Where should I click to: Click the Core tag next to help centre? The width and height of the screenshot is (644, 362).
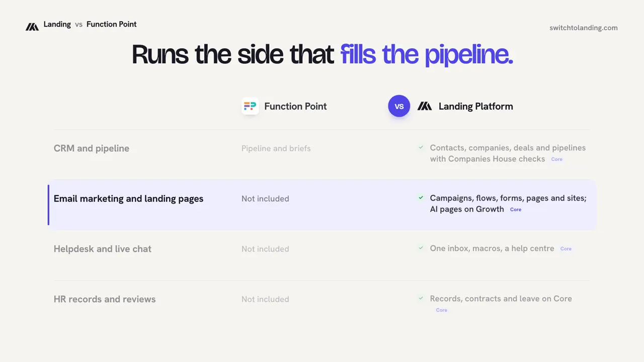click(x=566, y=249)
